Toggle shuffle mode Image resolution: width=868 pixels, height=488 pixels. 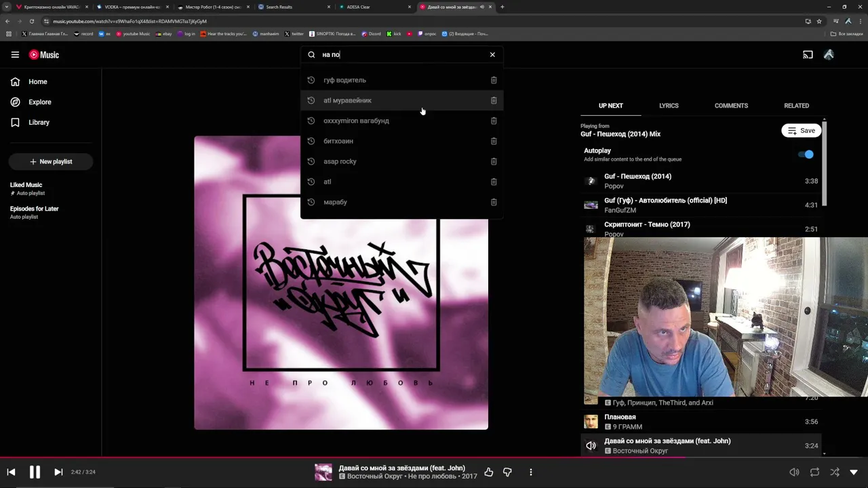click(835, 472)
